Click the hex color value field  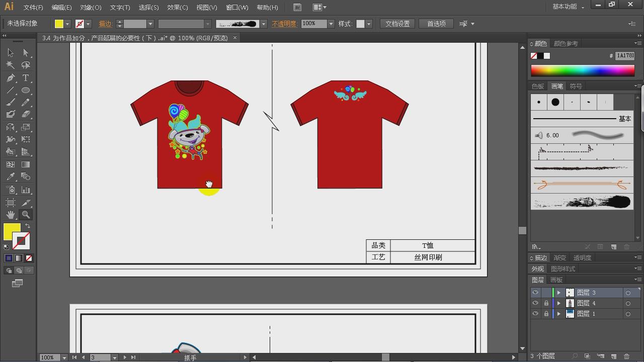tap(625, 56)
